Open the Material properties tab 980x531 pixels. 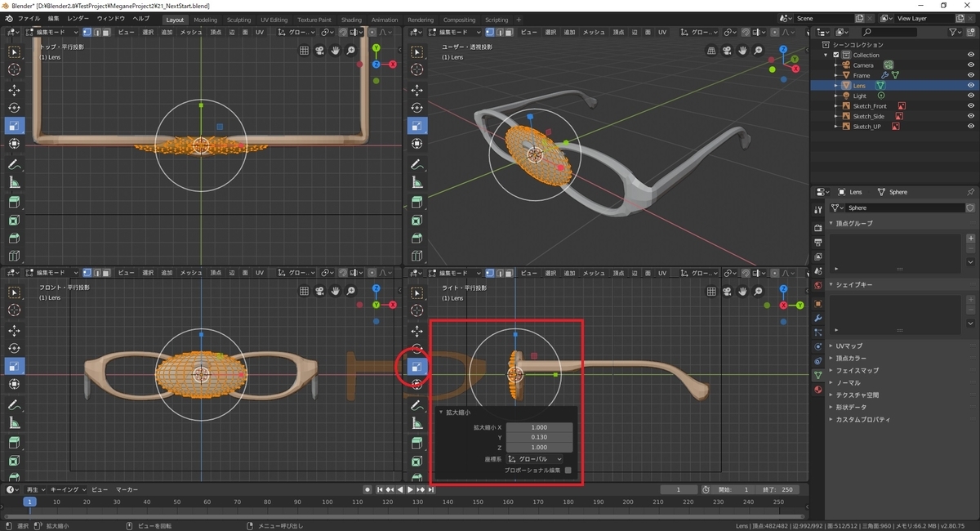pos(817,390)
